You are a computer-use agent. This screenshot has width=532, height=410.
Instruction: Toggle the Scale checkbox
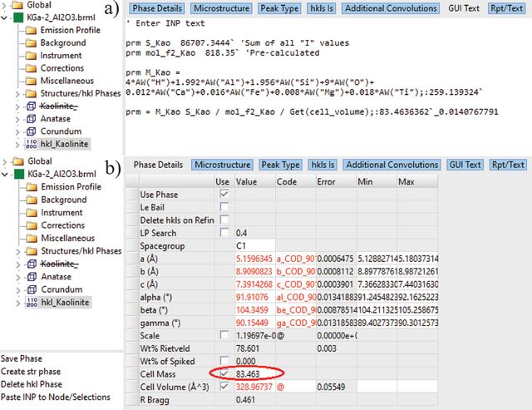(224, 335)
